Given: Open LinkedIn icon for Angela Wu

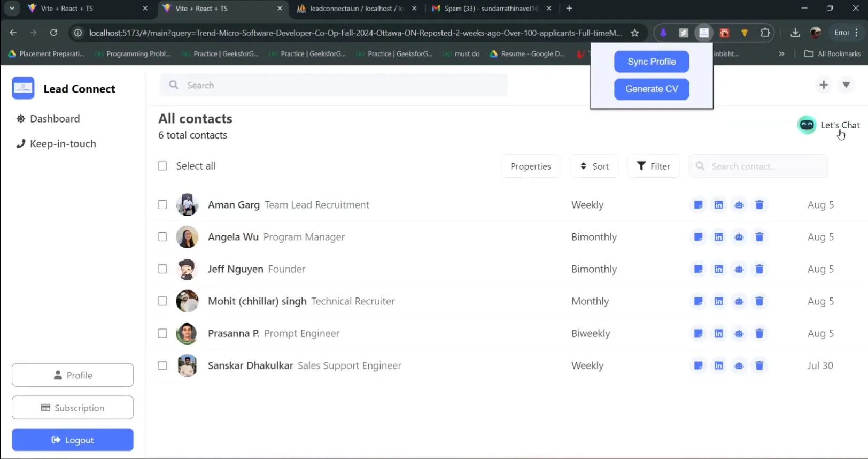Looking at the screenshot, I should [x=718, y=237].
